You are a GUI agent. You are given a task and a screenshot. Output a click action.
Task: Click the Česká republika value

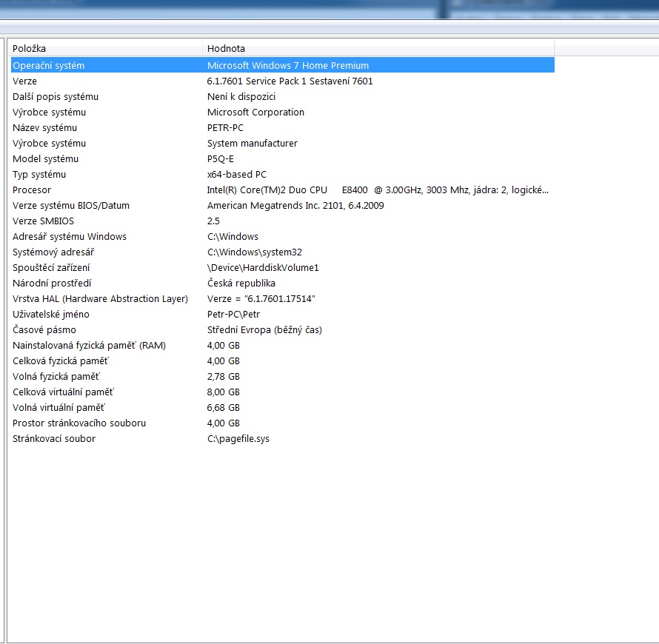(241, 284)
